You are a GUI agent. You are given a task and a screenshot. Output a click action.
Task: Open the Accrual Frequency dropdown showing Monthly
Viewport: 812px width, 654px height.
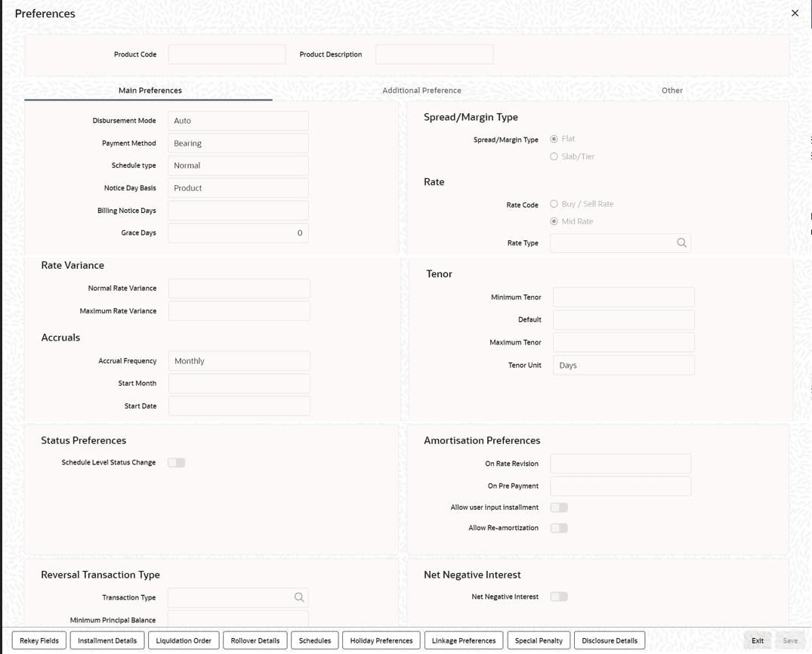click(239, 361)
